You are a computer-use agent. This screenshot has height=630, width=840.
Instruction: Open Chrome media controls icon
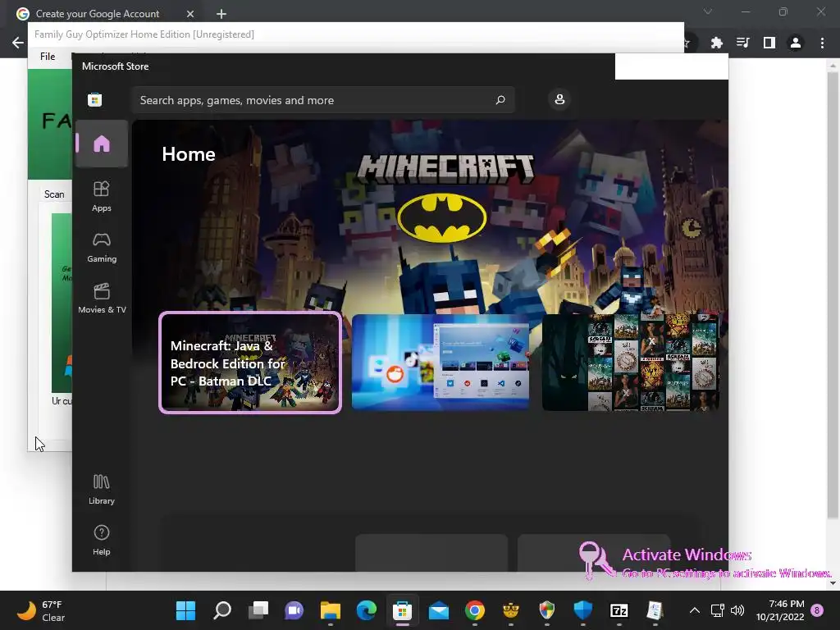(743, 43)
